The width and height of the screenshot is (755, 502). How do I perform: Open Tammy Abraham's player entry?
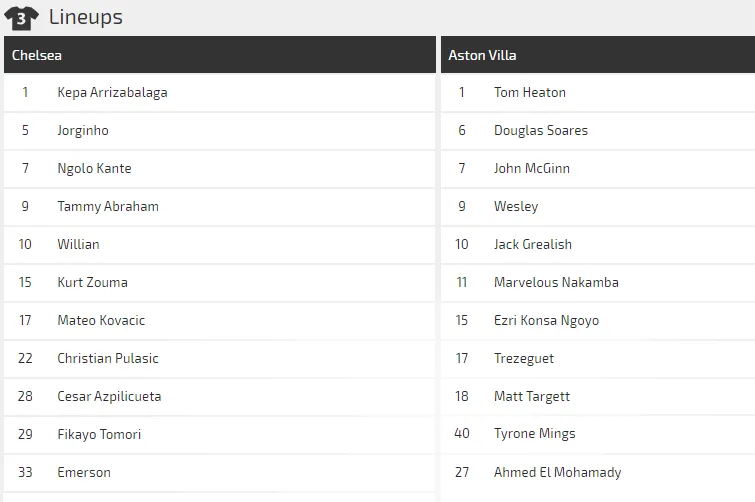pos(108,206)
